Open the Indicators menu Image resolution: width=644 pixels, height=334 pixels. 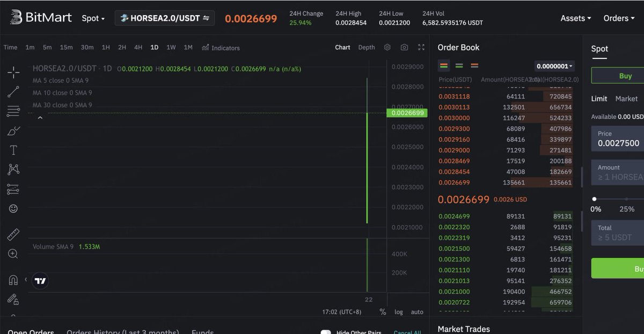coord(221,48)
